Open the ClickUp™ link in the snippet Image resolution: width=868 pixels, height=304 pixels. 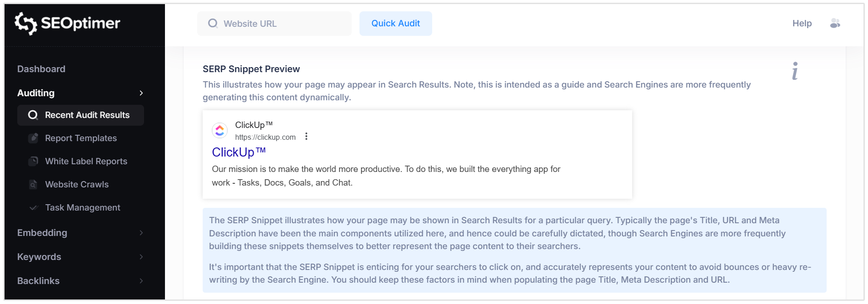(239, 152)
